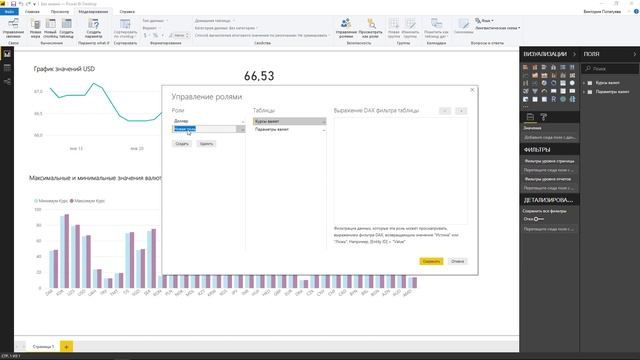Click the Отмена button in the dialog
The image size is (640, 360).
457,261
